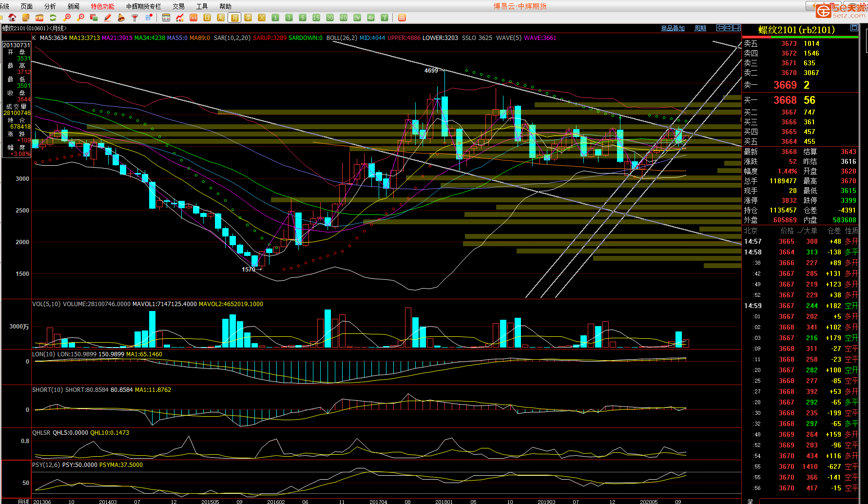Click the multi-window overlay icon

tap(94, 18)
